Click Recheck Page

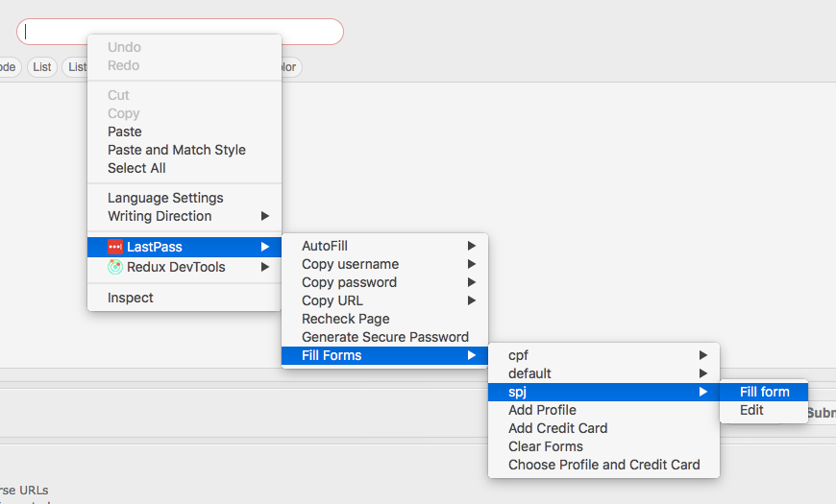pyautogui.click(x=384, y=319)
